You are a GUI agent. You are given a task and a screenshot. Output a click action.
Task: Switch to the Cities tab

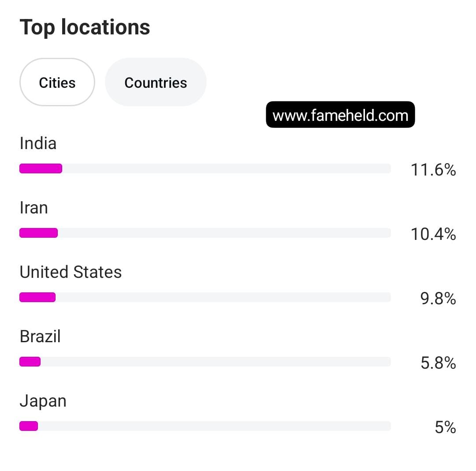click(57, 82)
